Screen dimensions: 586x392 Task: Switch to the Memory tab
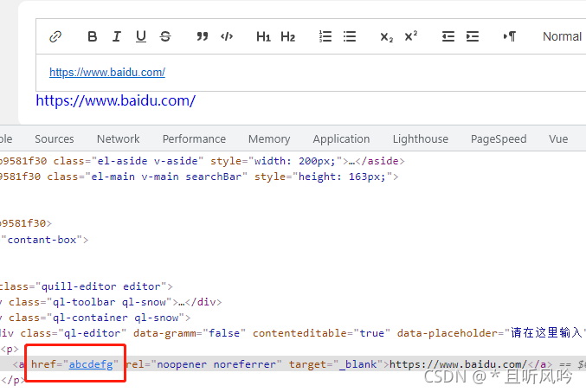[269, 139]
